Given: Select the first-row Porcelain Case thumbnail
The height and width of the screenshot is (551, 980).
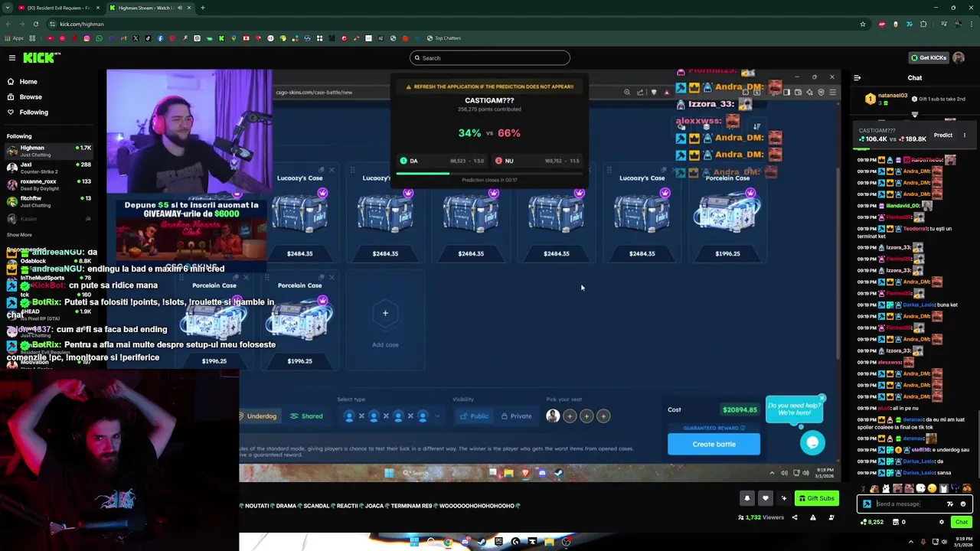Looking at the screenshot, I should tap(727, 214).
